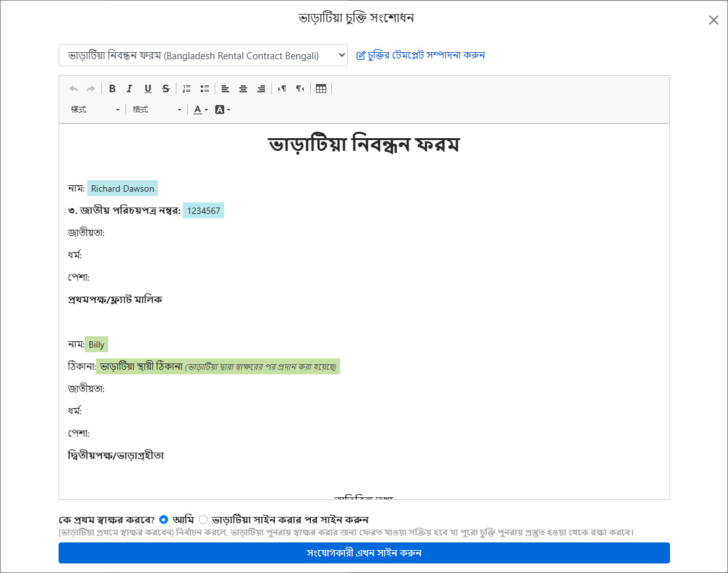This screenshot has height=573, width=728.
Task: Toggle strikethrough formatting
Action: [166, 88]
